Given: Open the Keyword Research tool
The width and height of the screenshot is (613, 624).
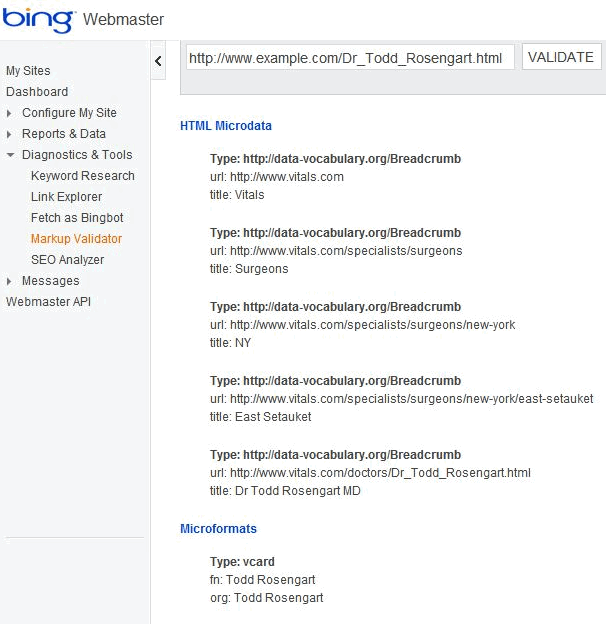Looking at the screenshot, I should coord(82,176).
